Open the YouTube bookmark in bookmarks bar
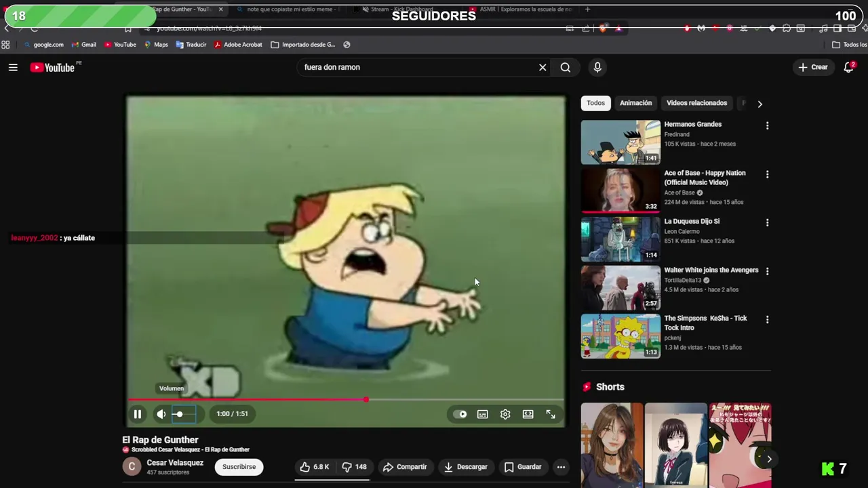 pyautogui.click(x=120, y=45)
